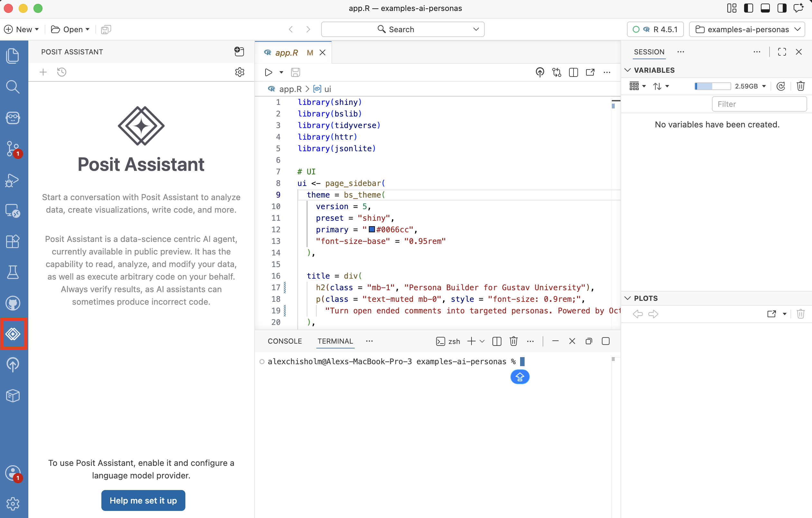Open the variables sort dropdown
This screenshot has width=812, height=518.
click(x=661, y=86)
